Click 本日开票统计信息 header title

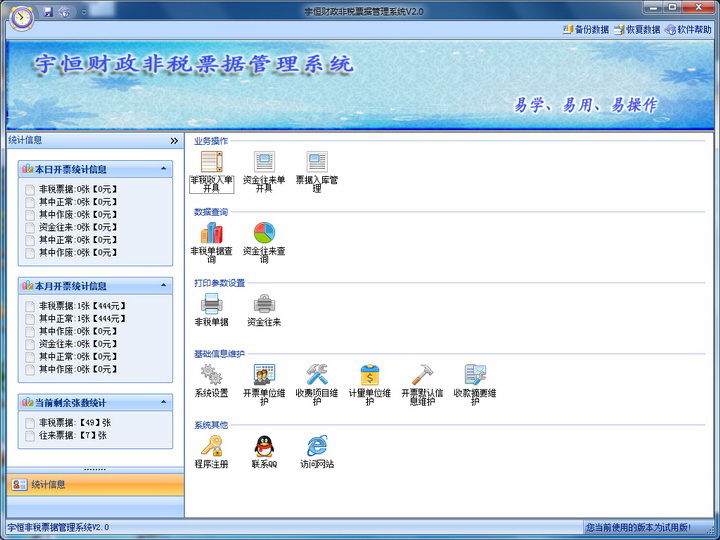[x=71, y=169]
